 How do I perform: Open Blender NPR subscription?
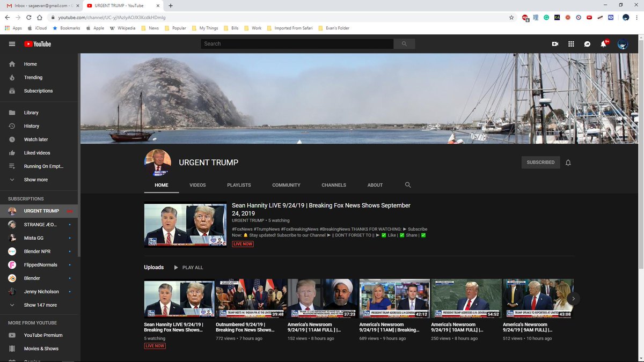40,252
